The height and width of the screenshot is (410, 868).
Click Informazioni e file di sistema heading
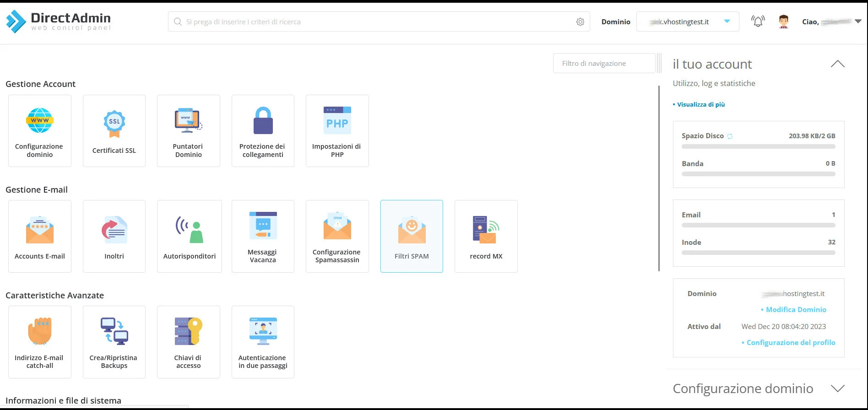[63, 401]
